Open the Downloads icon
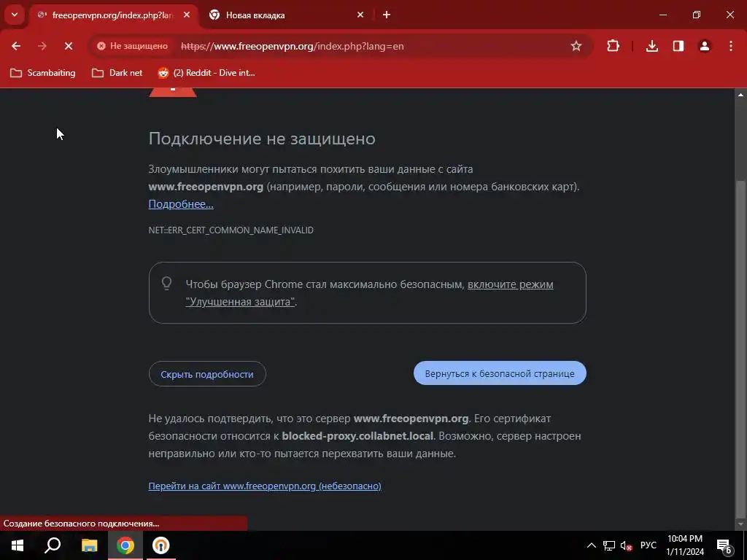 point(651,46)
